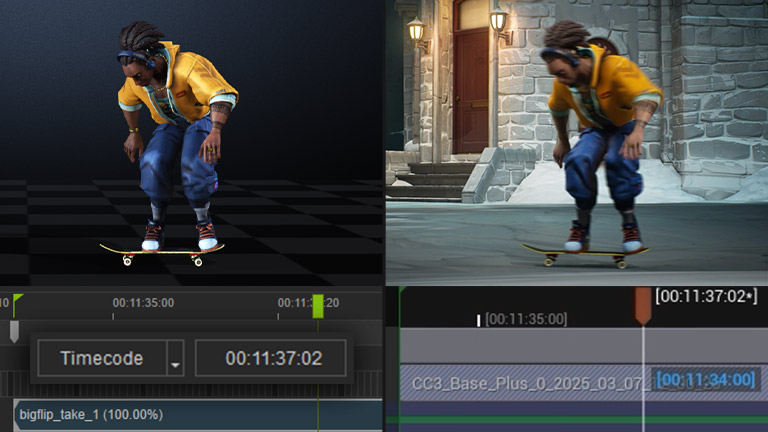This screenshot has width=768, height=432.
Task: Click the arrow beside the Timecode box
Action: (176, 359)
